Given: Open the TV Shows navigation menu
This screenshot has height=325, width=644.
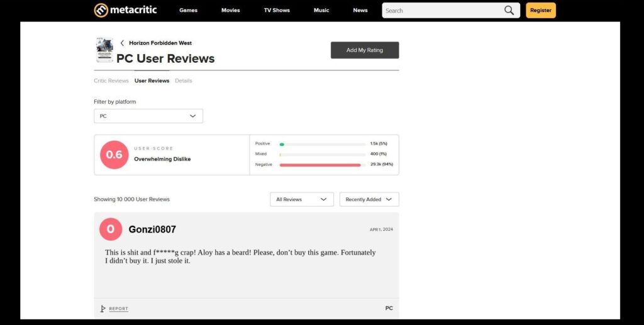Looking at the screenshot, I should (277, 11).
